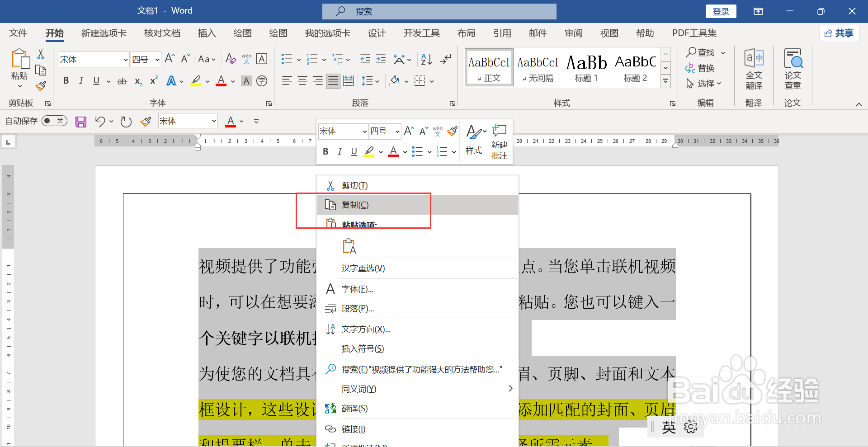Increase font size with ribbon A-up icon
This screenshot has height=447, width=868.
[x=170, y=58]
